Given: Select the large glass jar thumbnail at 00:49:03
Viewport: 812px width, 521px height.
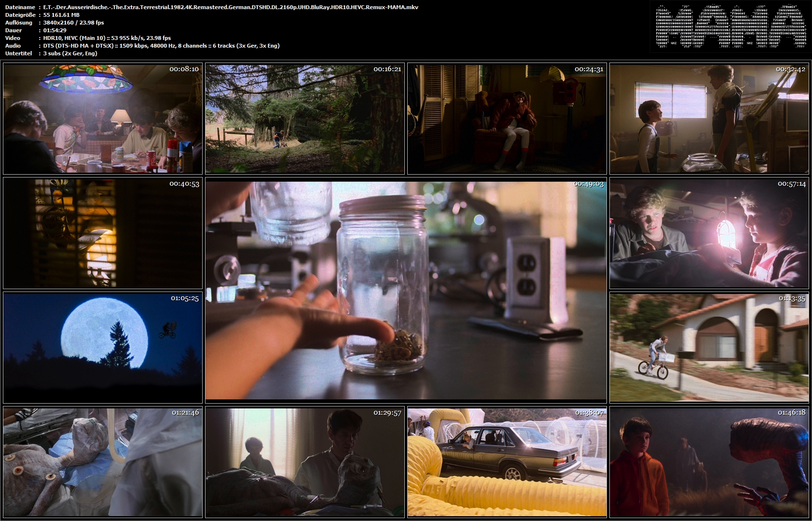Looking at the screenshot, I should [406, 291].
